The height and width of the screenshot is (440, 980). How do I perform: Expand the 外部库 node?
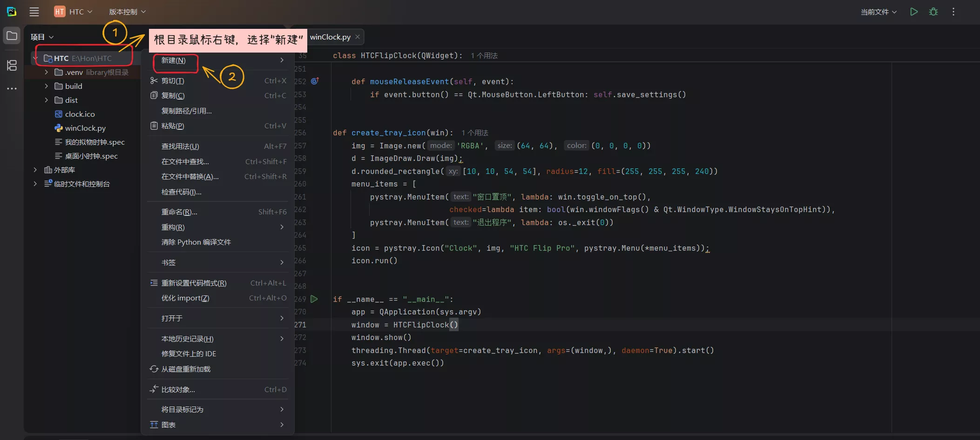(x=35, y=170)
